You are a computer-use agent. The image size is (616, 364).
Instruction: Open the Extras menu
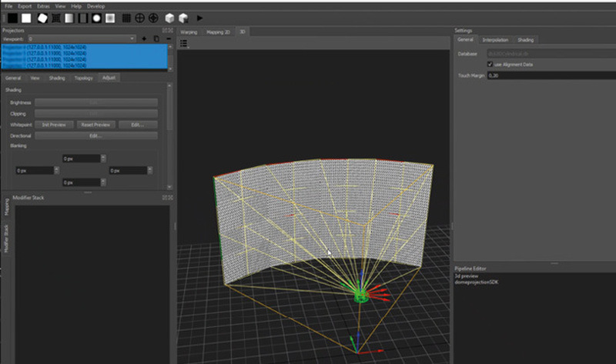click(x=43, y=5)
